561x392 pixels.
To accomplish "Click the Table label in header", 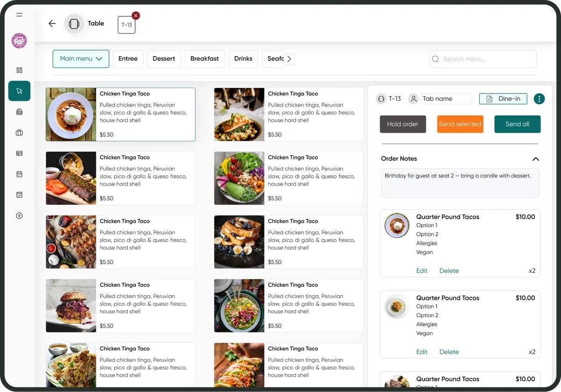I will [x=96, y=23].
